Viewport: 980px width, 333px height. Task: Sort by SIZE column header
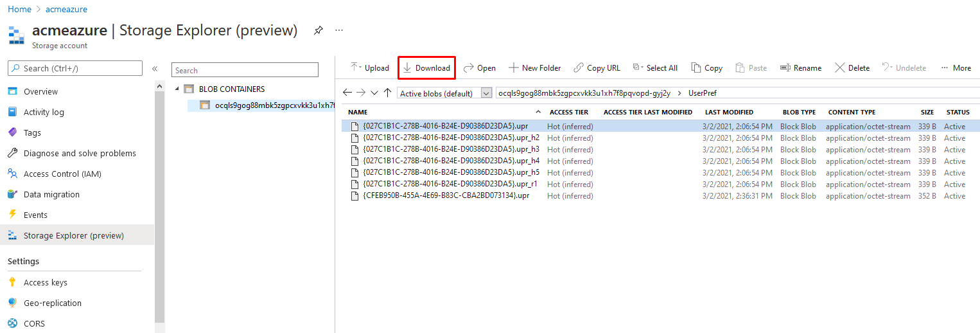[927, 112]
